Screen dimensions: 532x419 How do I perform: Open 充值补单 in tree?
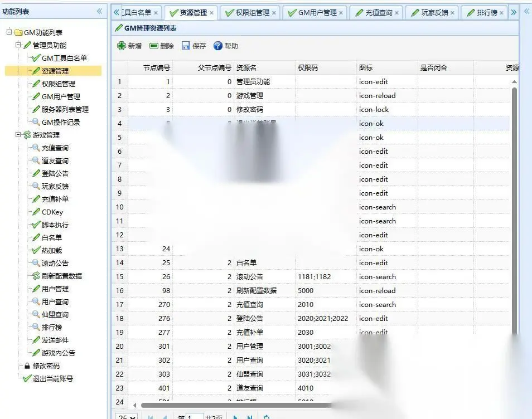click(55, 199)
